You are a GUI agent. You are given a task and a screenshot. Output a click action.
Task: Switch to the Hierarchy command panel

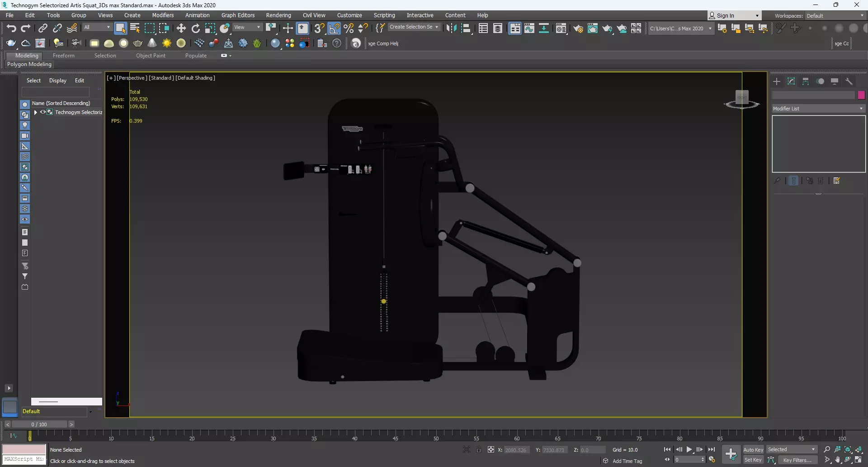click(x=806, y=81)
